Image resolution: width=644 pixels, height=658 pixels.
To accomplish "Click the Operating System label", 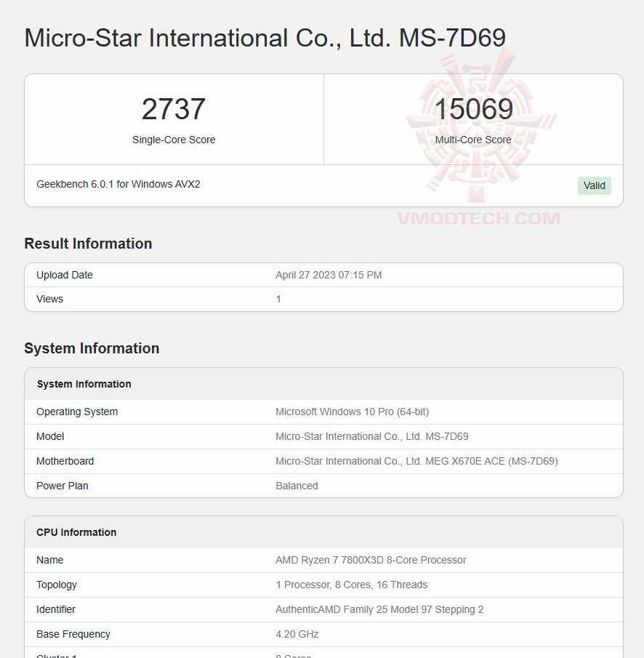I will 77,412.
